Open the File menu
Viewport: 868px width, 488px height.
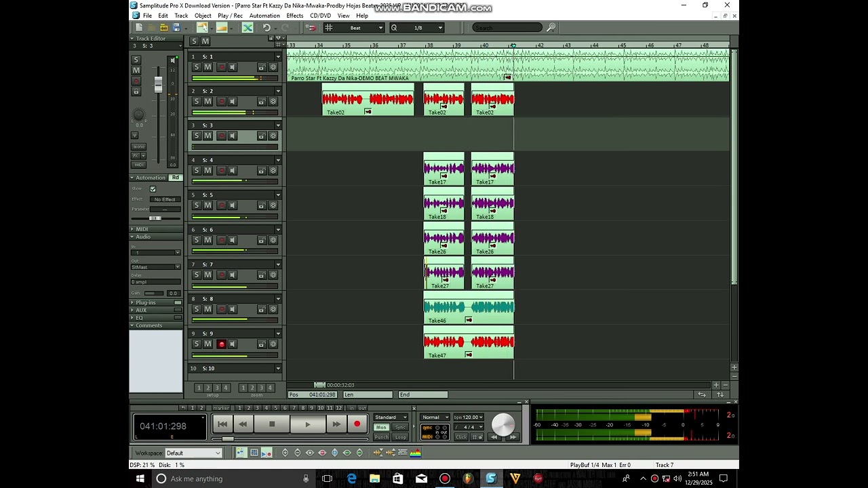click(147, 16)
